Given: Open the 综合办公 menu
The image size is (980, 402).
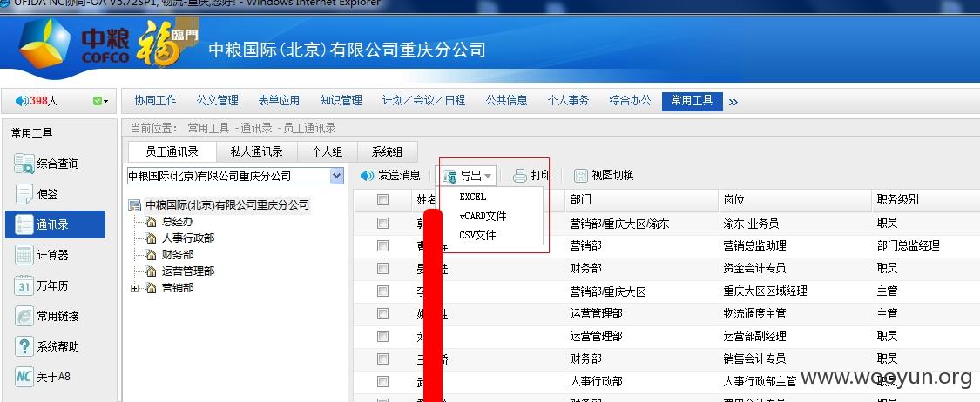Looking at the screenshot, I should pos(630,101).
